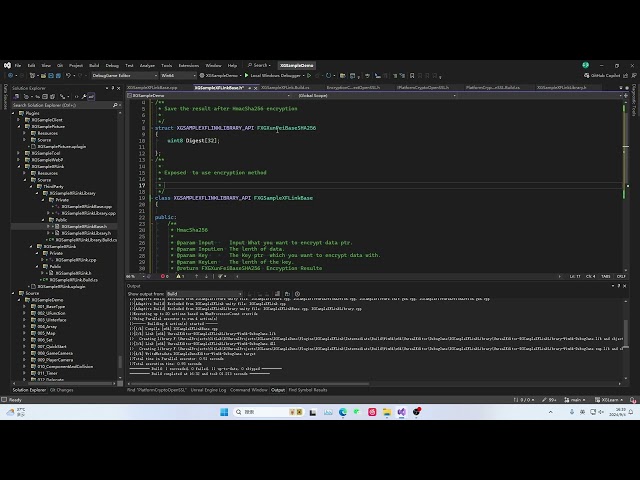Click the FXGSampleXFLinkBase class name in code
The height and width of the screenshot is (480, 640).
(x=283, y=198)
